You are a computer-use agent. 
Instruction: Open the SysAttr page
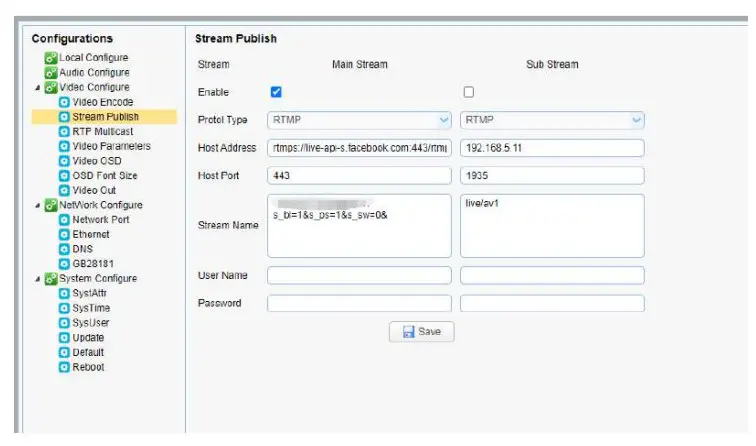click(89, 293)
